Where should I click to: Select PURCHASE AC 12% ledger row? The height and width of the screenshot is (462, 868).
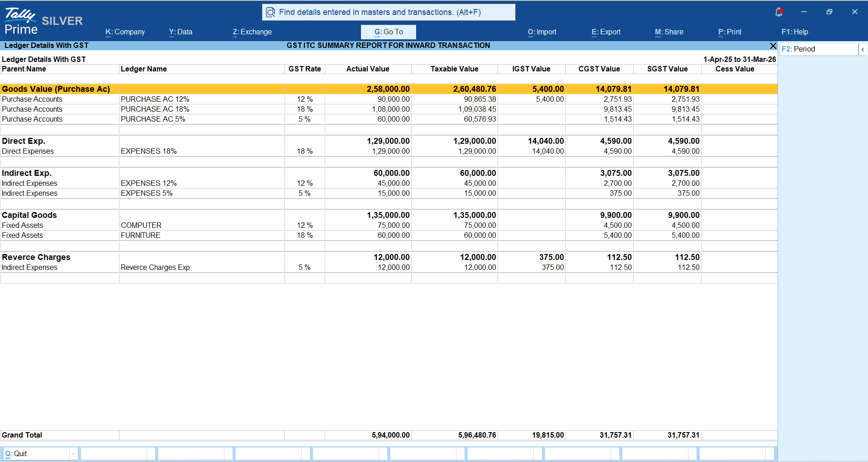389,99
